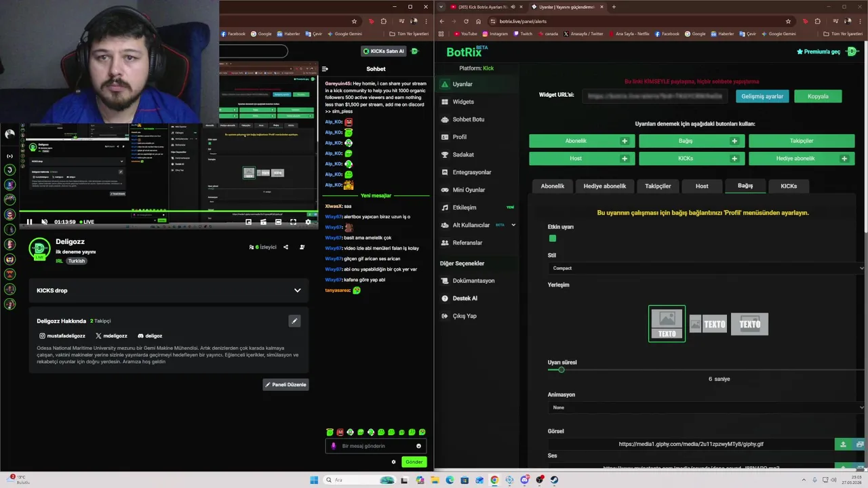
Task: Open deligoz Discord link
Action: [150, 336]
